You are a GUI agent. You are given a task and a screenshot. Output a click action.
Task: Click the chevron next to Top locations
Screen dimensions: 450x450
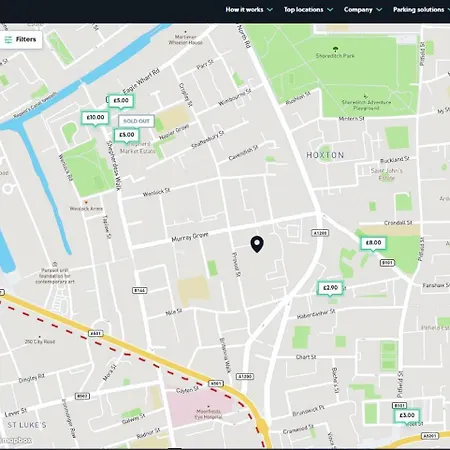pos(330,10)
